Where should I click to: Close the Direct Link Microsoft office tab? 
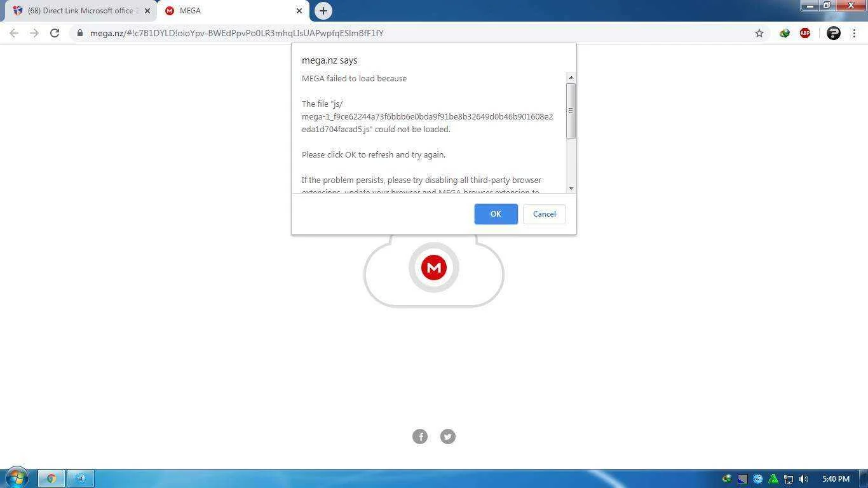[147, 11]
